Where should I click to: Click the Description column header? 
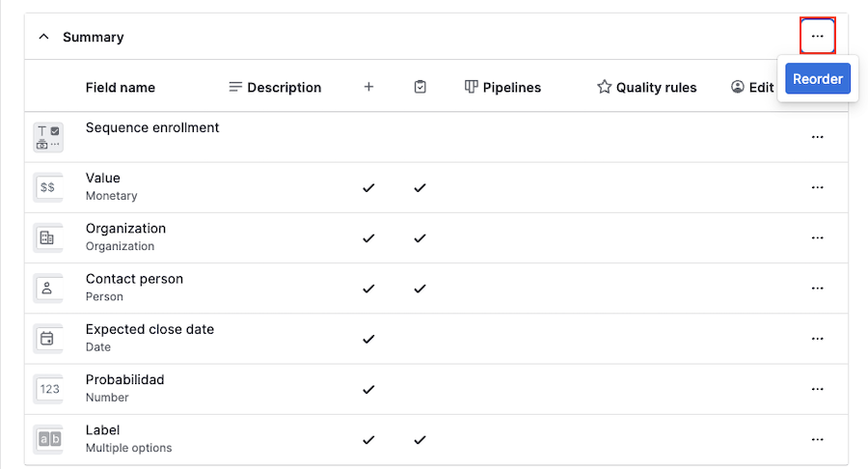[x=275, y=87]
